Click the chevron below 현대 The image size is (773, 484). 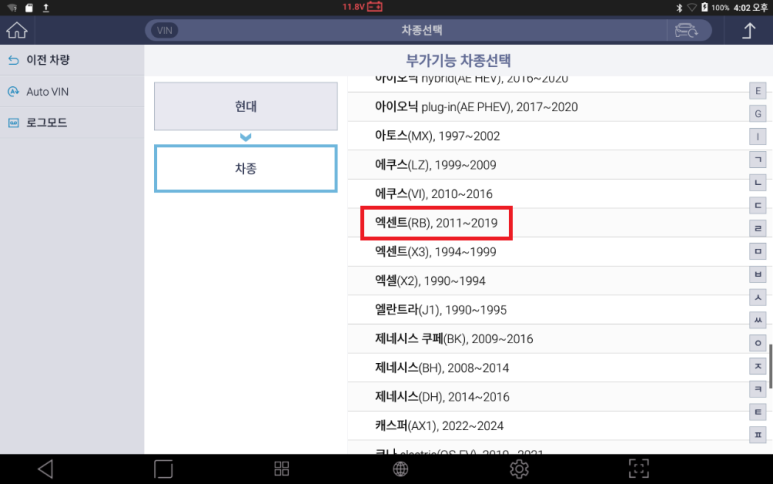[246, 137]
